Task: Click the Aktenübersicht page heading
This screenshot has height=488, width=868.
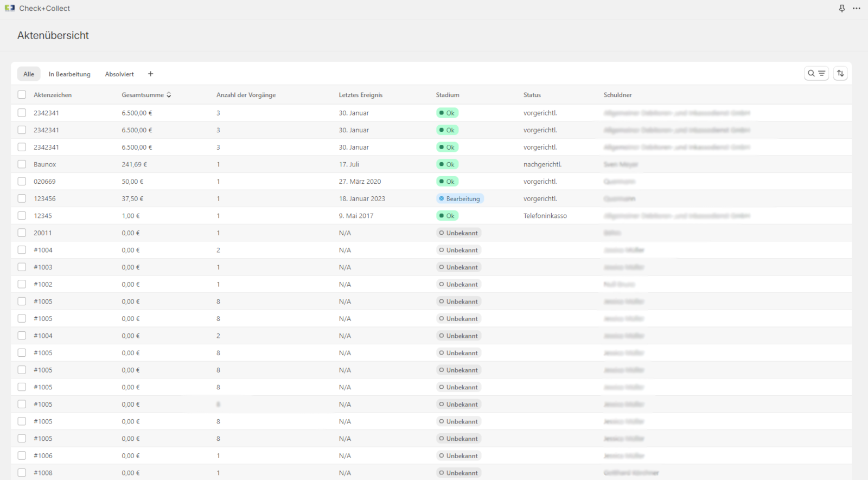Action: click(53, 35)
